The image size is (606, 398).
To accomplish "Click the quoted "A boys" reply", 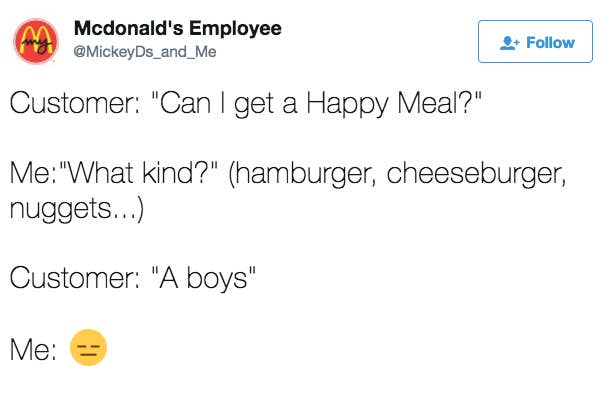I will [x=204, y=278].
